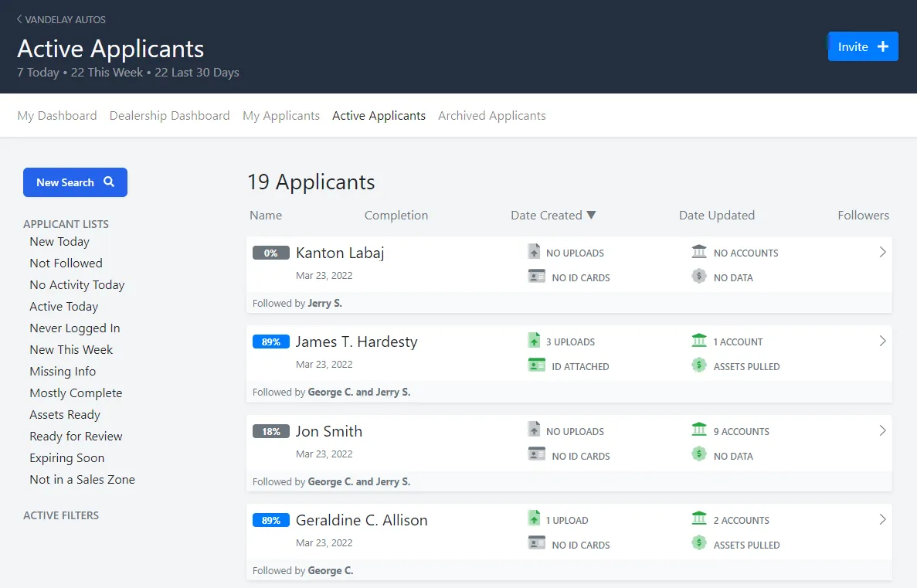Expand Kanton Labaj's row with the chevron

pos(882,252)
